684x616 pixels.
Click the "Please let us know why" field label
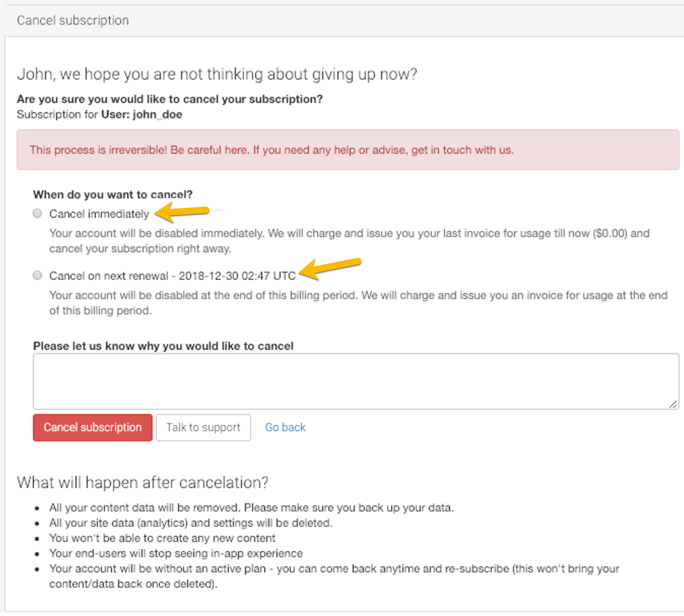(x=163, y=346)
